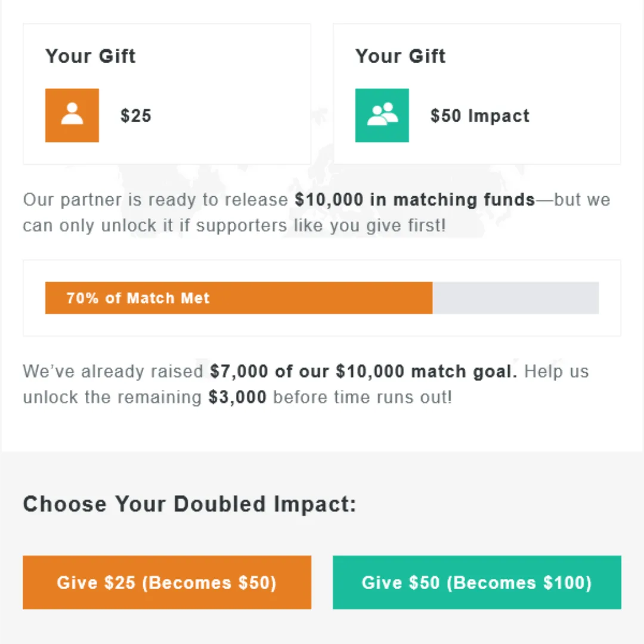Click the teal group-of-people icon

click(x=382, y=115)
